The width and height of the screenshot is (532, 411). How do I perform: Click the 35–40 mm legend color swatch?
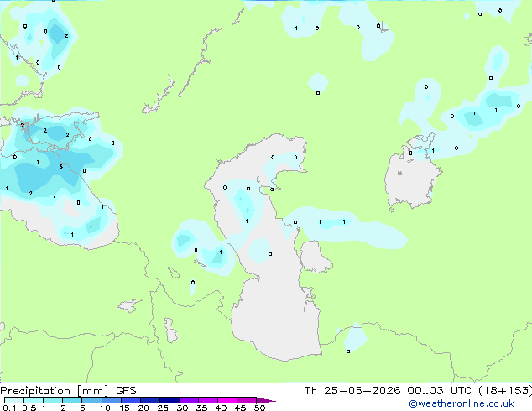[x=208, y=400]
